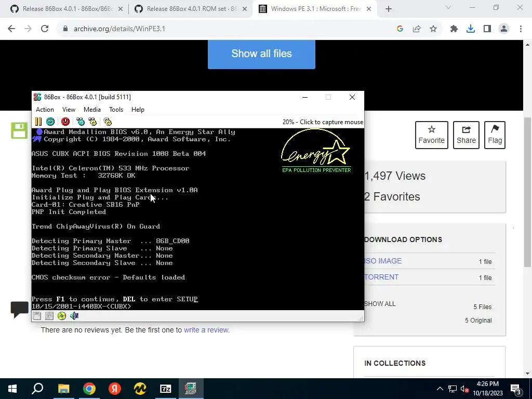Viewport: 532px width, 399px height.
Task: Send Ctrl+Alt+Del toolbar icon
Action: (81, 122)
